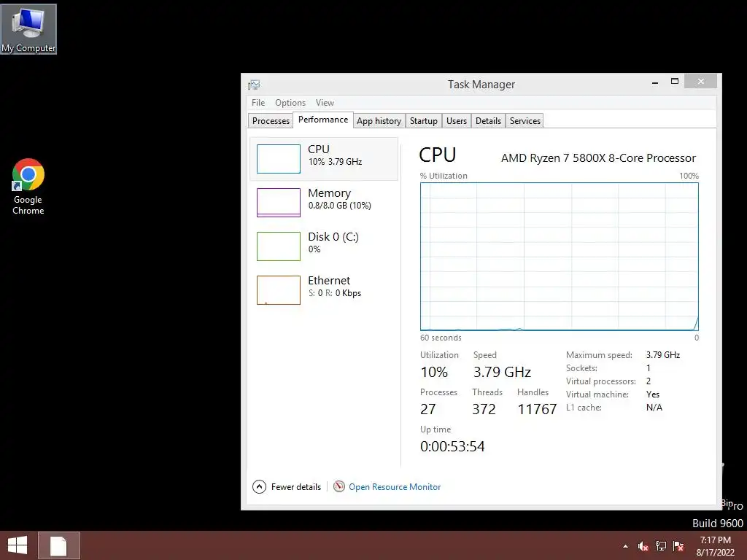Click the 0.8/8.0 GB (10%) memory text
The image size is (747, 560).
340,206
